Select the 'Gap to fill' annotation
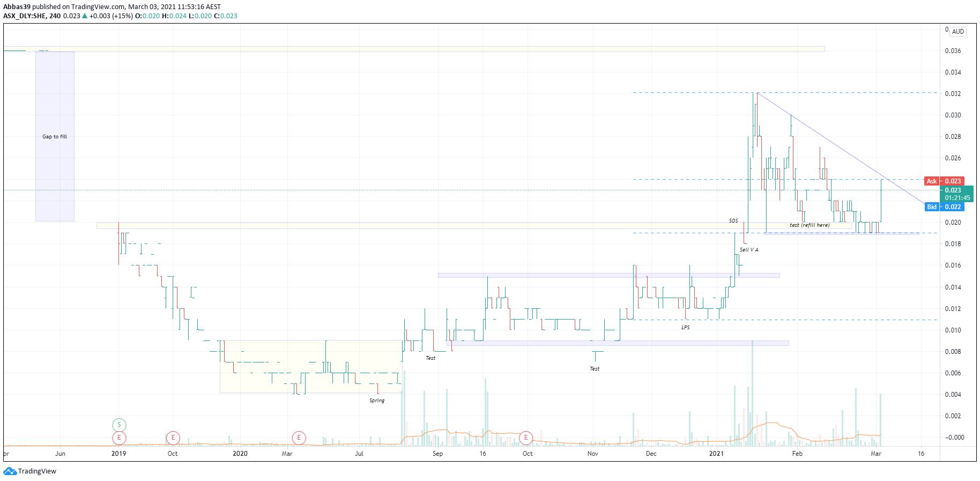Viewport: 980px width, 481px height. point(55,137)
